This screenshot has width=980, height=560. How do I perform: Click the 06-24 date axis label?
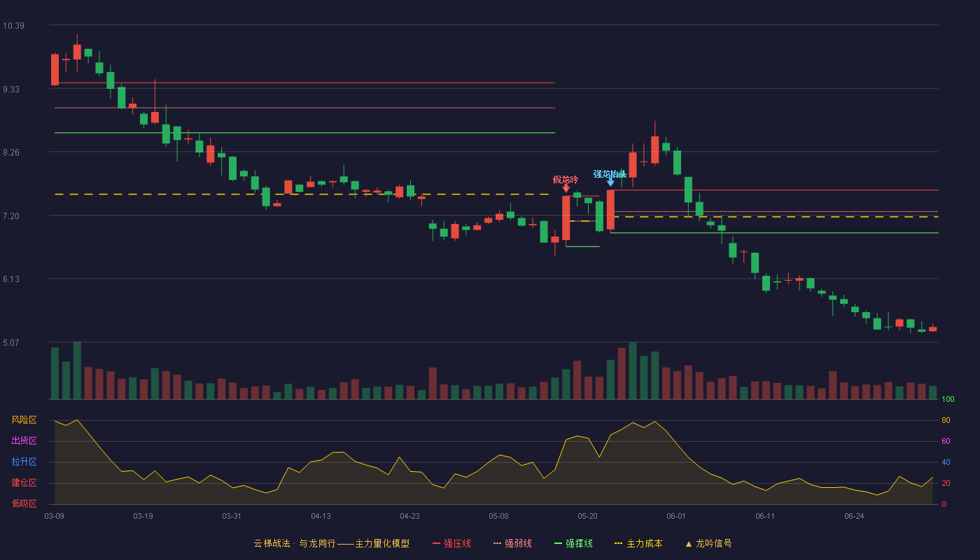(x=854, y=516)
